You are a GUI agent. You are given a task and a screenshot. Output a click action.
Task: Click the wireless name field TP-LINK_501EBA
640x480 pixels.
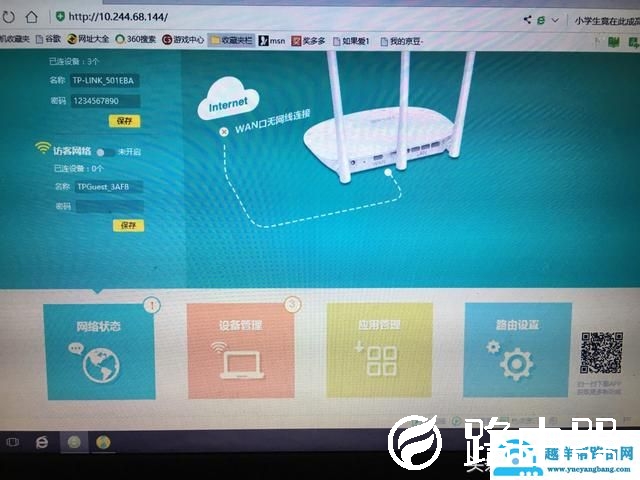tap(104, 80)
